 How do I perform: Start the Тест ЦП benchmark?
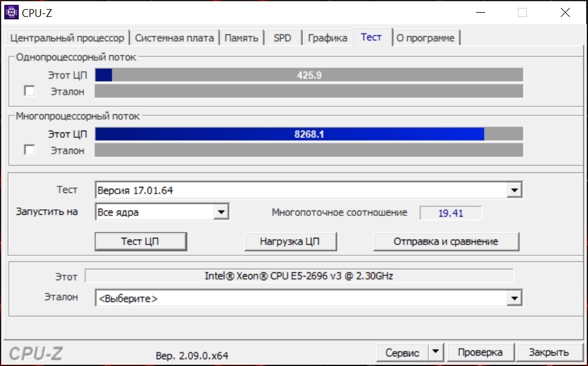tap(140, 241)
